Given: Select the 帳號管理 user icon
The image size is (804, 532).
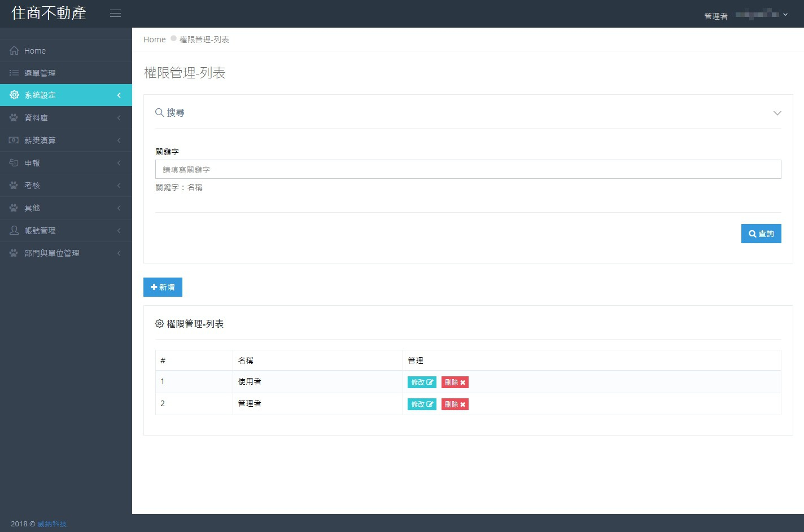Looking at the screenshot, I should pyautogui.click(x=14, y=230).
